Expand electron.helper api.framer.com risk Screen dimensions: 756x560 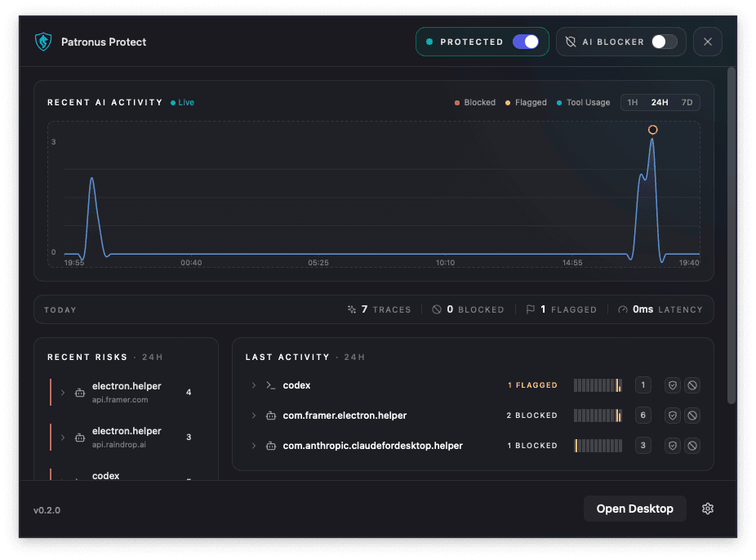tap(63, 393)
